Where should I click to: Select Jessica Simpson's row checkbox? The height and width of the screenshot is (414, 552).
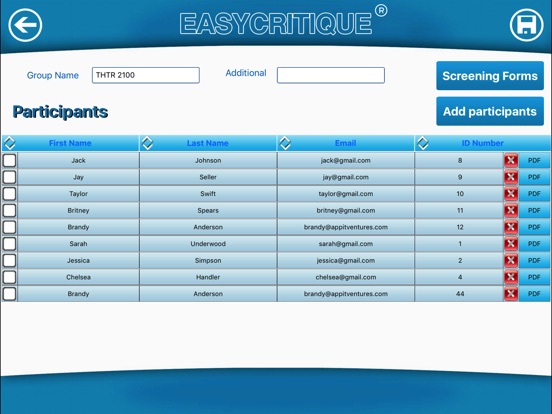10,261
